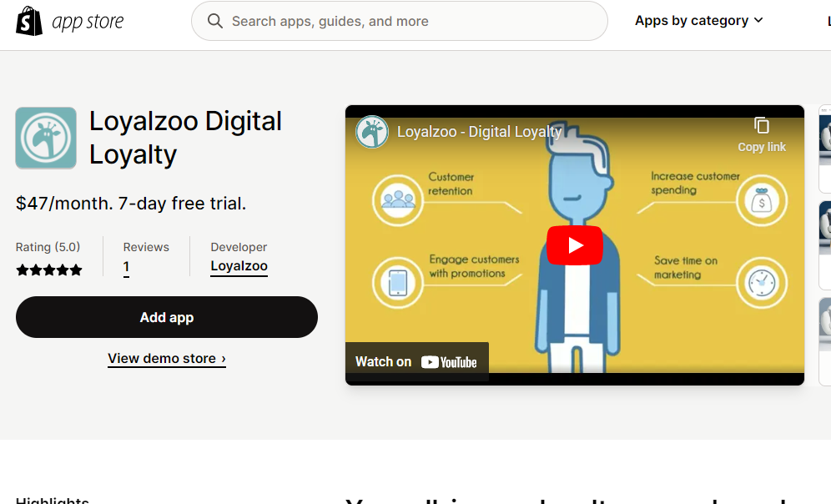Open the Loyalzoo - Digital Loyalty video title
The height and width of the screenshot is (504, 831).
(x=479, y=132)
